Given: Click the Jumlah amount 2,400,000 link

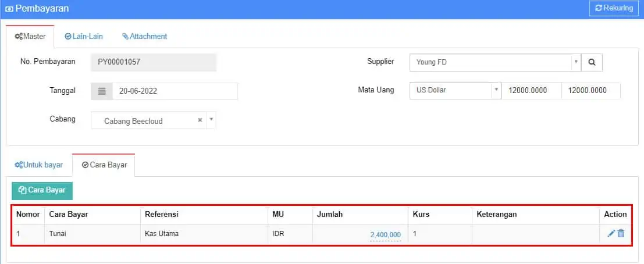Looking at the screenshot, I should click(385, 235).
